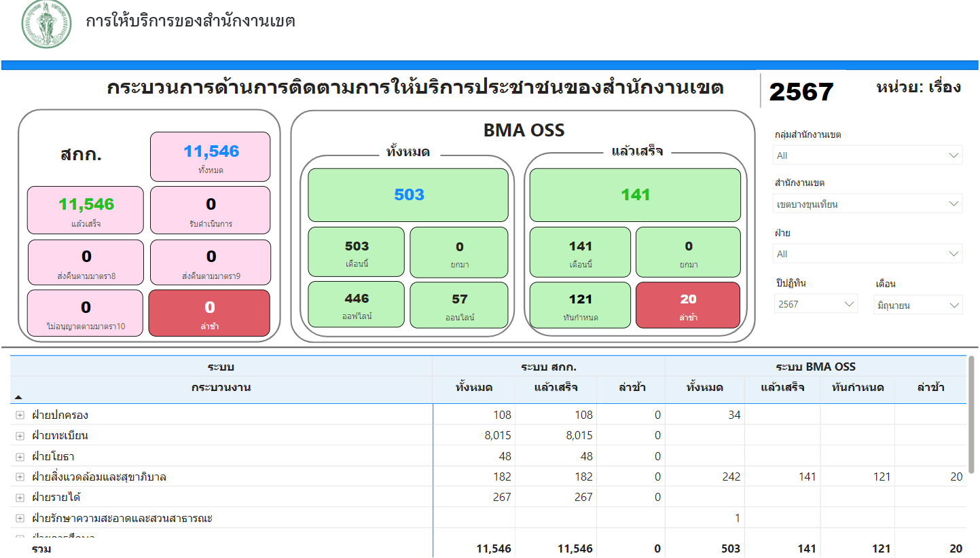The height and width of the screenshot is (558, 980).
Task: Click the BMA logo emblem
Action: tap(46, 24)
